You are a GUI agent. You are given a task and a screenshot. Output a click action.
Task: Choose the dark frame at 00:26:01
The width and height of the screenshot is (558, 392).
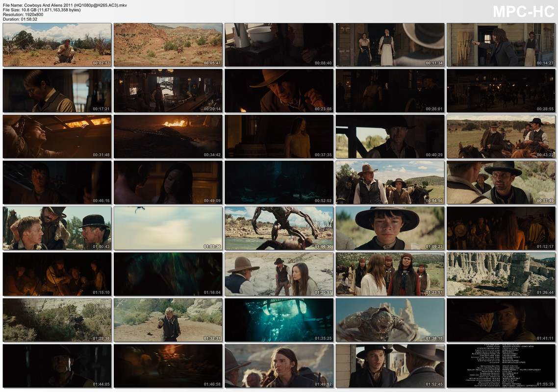click(390, 91)
